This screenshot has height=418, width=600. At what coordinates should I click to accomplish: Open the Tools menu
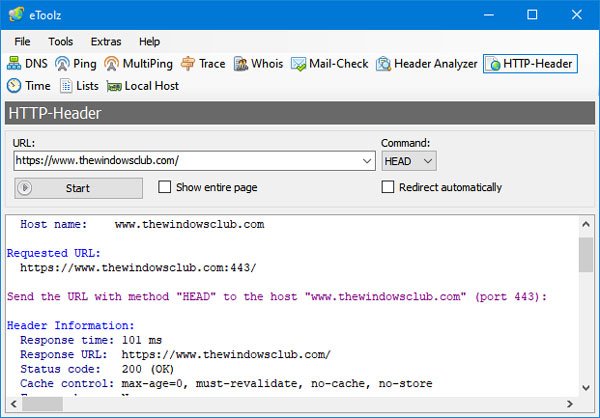pos(60,41)
